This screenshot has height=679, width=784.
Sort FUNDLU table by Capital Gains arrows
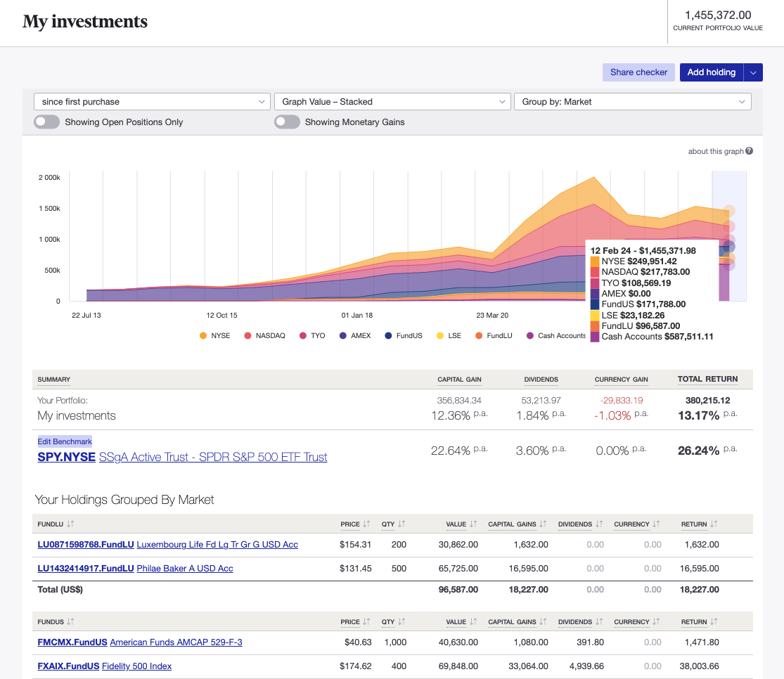click(x=543, y=524)
